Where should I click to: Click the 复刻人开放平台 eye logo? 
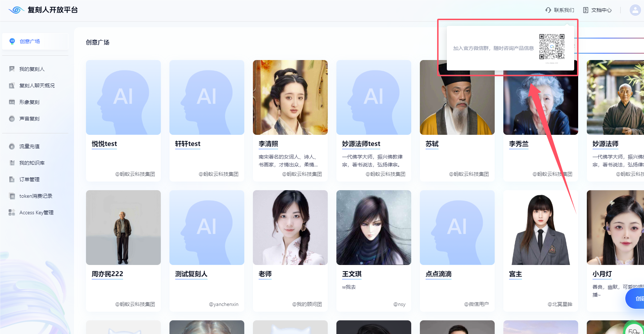click(x=17, y=10)
